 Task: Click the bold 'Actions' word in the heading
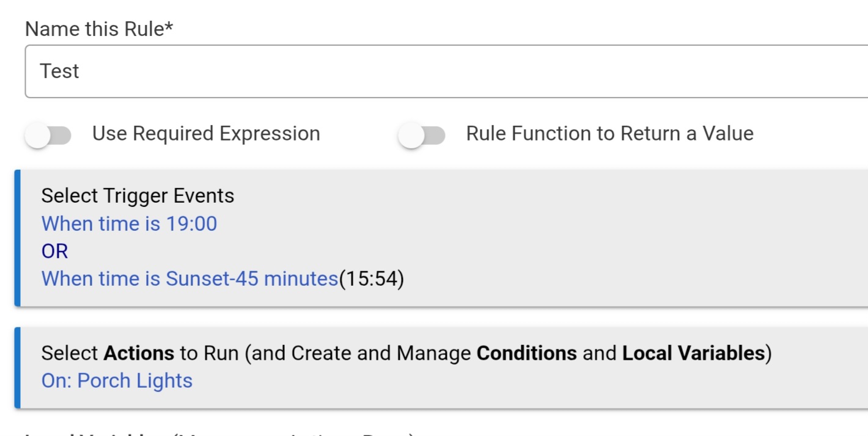pos(139,354)
